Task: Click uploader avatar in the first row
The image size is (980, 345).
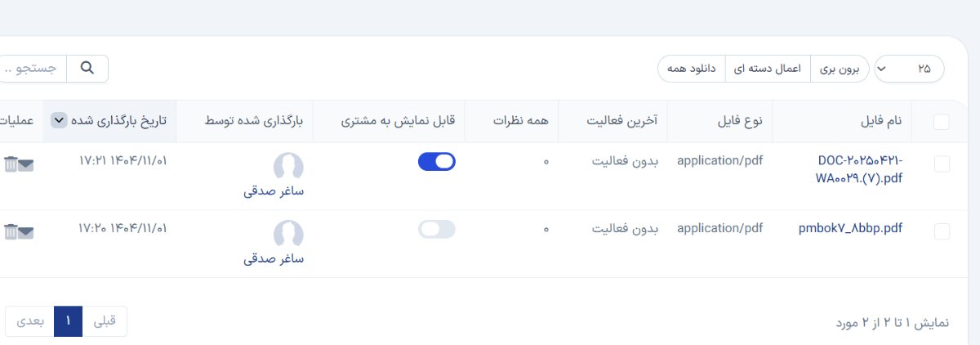Action: tap(288, 167)
